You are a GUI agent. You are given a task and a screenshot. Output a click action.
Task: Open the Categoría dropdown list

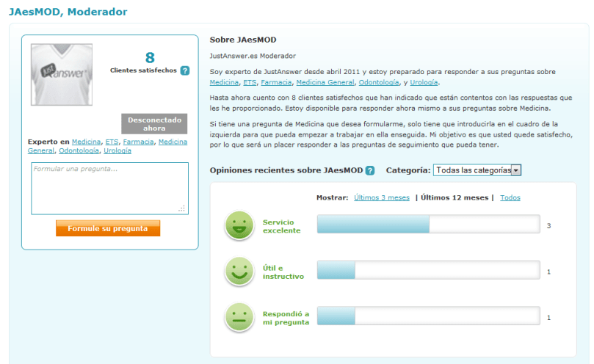pyautogui.click(x=477, y=170)
